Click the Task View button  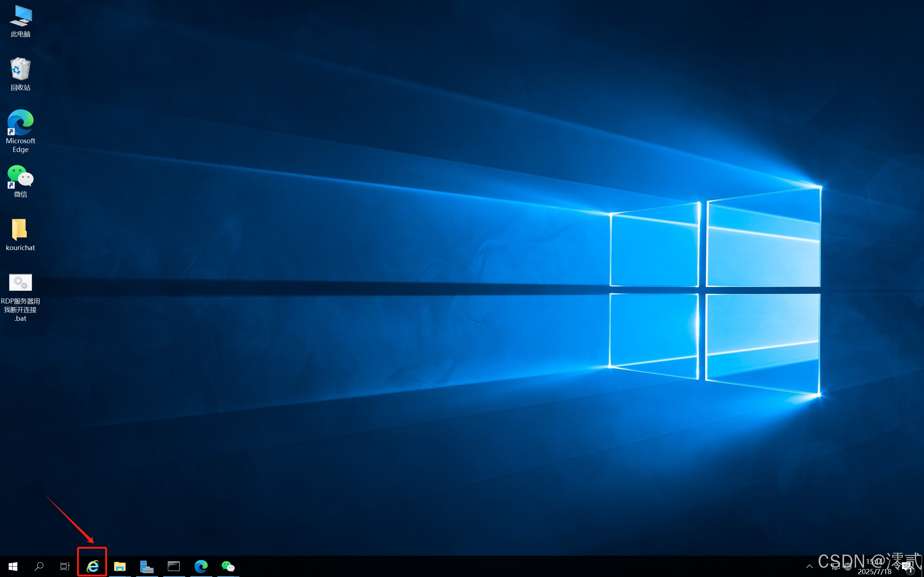[x=65, y=566]
